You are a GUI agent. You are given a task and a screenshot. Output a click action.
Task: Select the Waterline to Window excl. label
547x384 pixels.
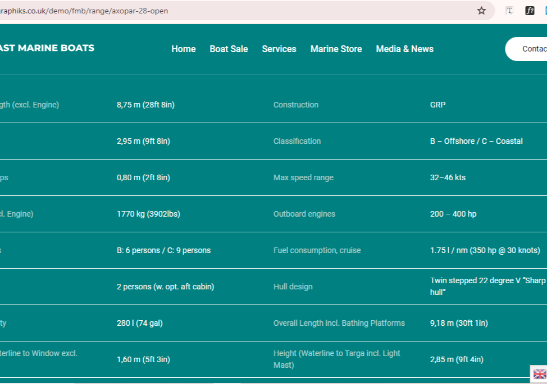point(38,353)
